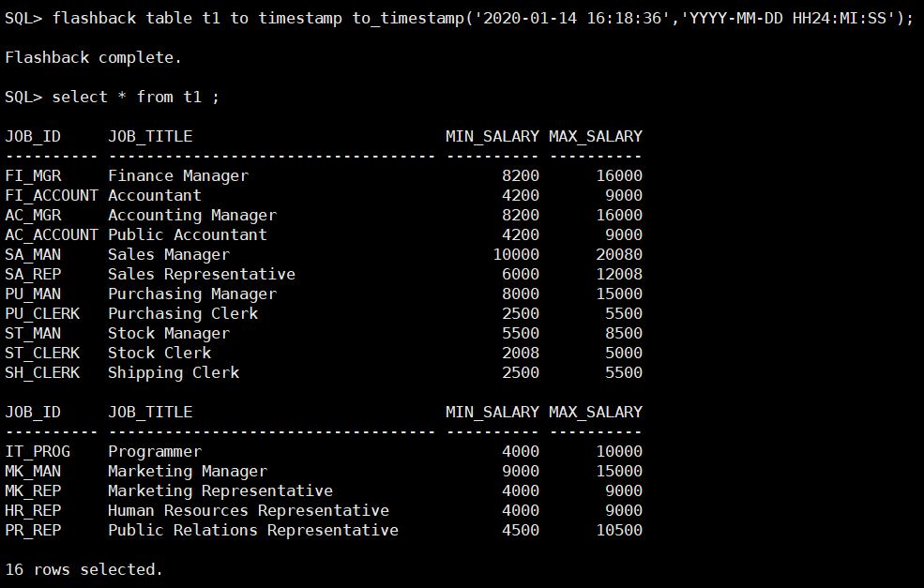Click the 16 rows selected message
Image resolution: width=924 pixels, height=588 pixels.
[80, 569]
